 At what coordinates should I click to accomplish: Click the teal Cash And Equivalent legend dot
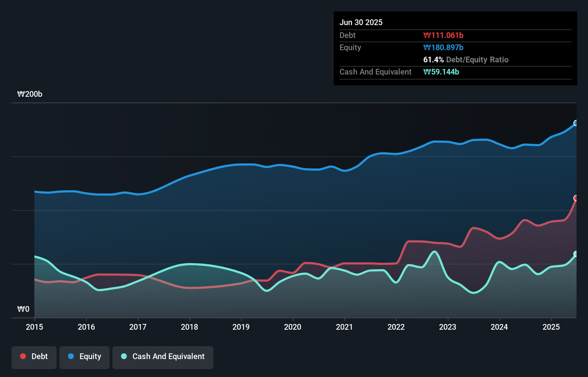tap(123, 357)
